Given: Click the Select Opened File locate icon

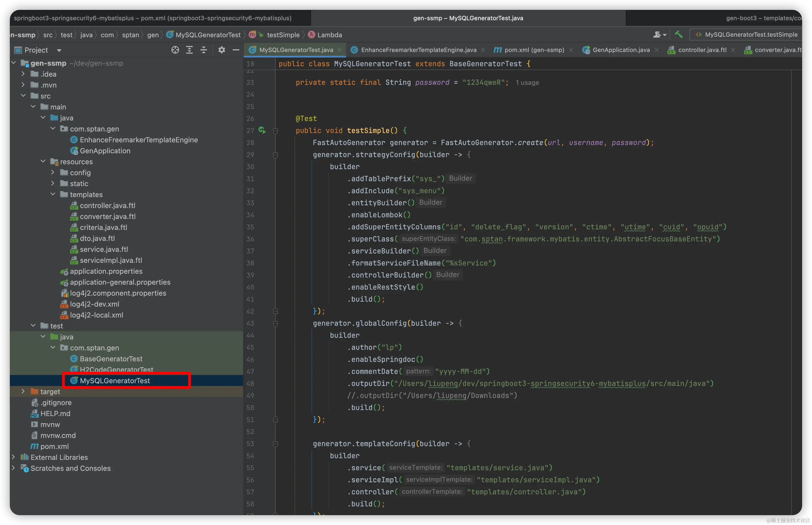Looking at the screenshot, I should [x=175, y=50].
